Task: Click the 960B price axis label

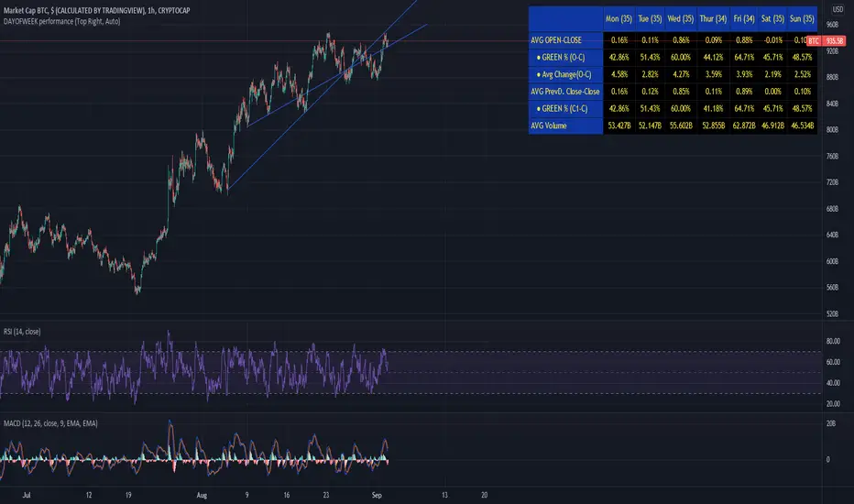Action: [x=832, y=25]
